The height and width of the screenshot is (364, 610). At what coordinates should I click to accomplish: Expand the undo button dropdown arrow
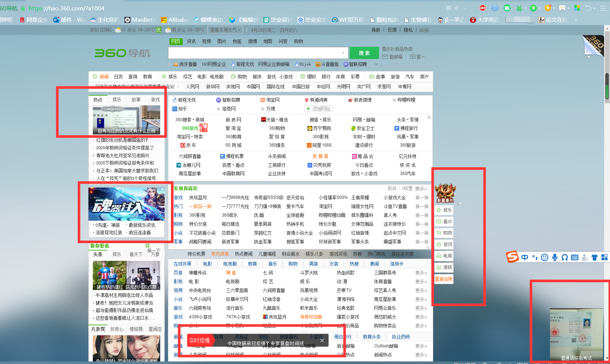coord(595,8)
